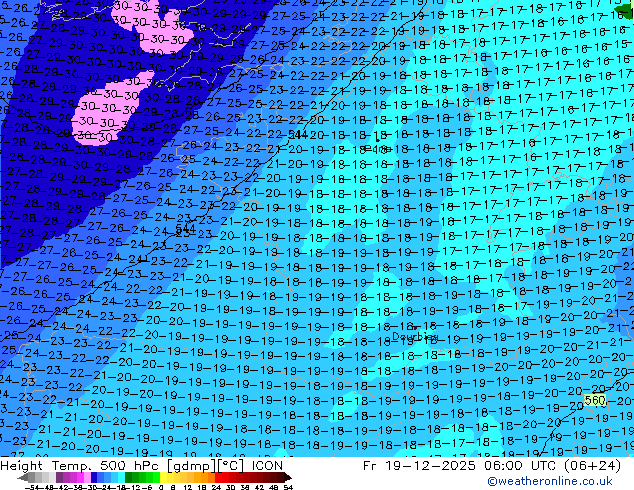Viewport: 634px width, 490px height.
Task: Click the dark right arrow of color scale
Action: (287, 478)
